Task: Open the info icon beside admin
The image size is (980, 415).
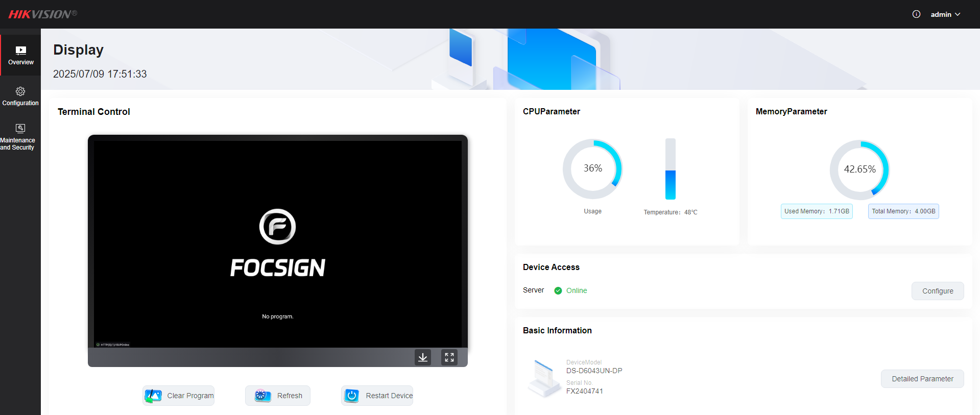Action: point(916,14)
